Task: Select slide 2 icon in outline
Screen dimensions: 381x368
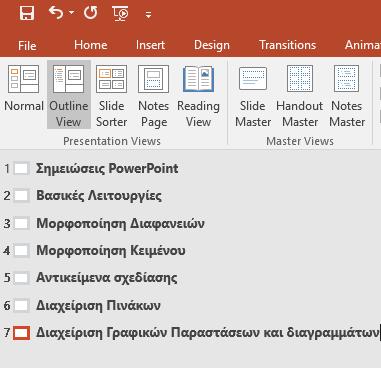Action: coord(21,196)
